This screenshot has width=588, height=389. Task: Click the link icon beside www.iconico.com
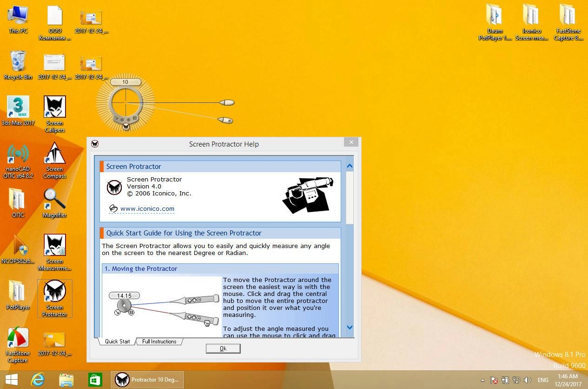click(x=113, y=208)
